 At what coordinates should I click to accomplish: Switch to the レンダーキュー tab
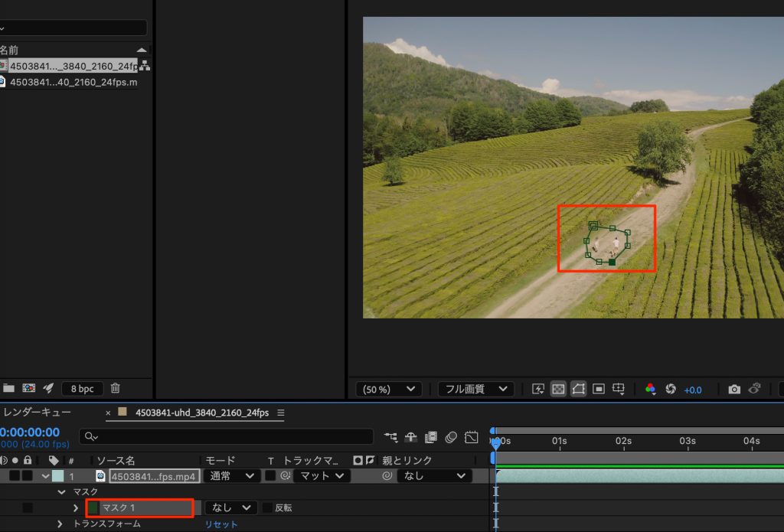37,413
